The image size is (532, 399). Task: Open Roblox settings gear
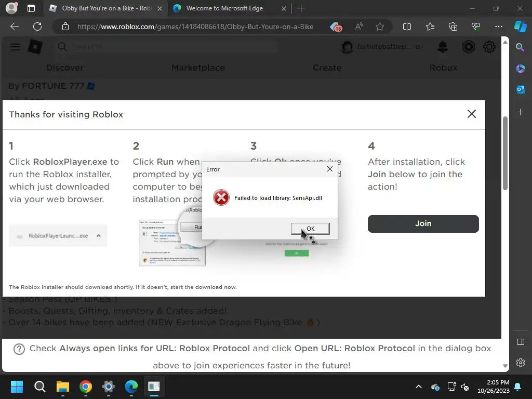(489, 47)
